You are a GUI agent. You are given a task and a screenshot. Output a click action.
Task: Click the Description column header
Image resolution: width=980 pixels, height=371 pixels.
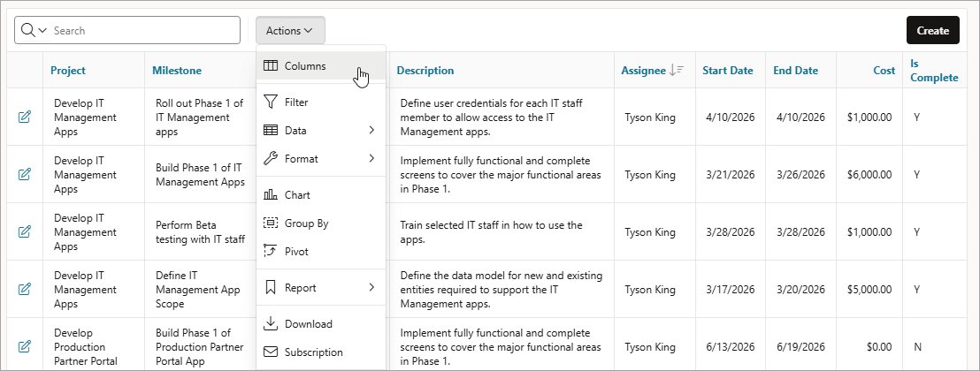coord(425,71)
